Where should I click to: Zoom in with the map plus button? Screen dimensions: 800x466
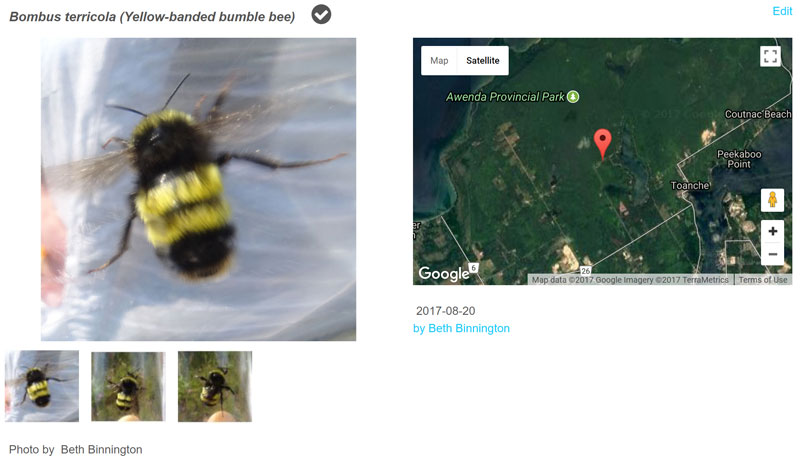pos(772,231)
